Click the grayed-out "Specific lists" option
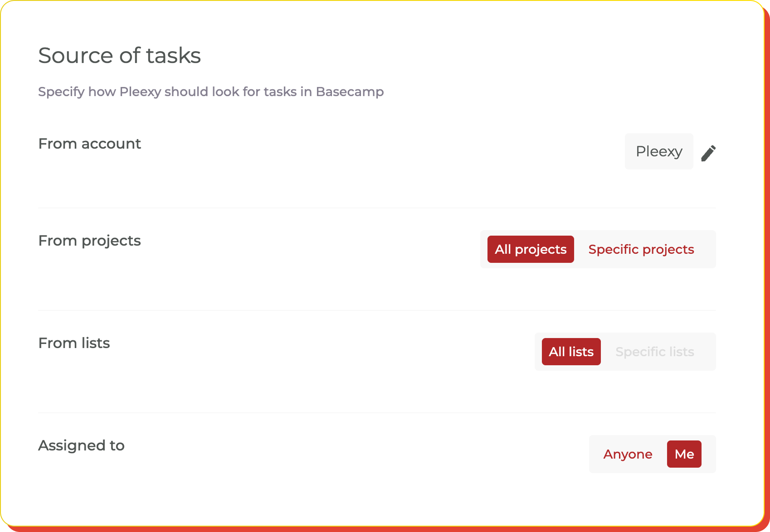770x532 pixels. click(655, 352)
